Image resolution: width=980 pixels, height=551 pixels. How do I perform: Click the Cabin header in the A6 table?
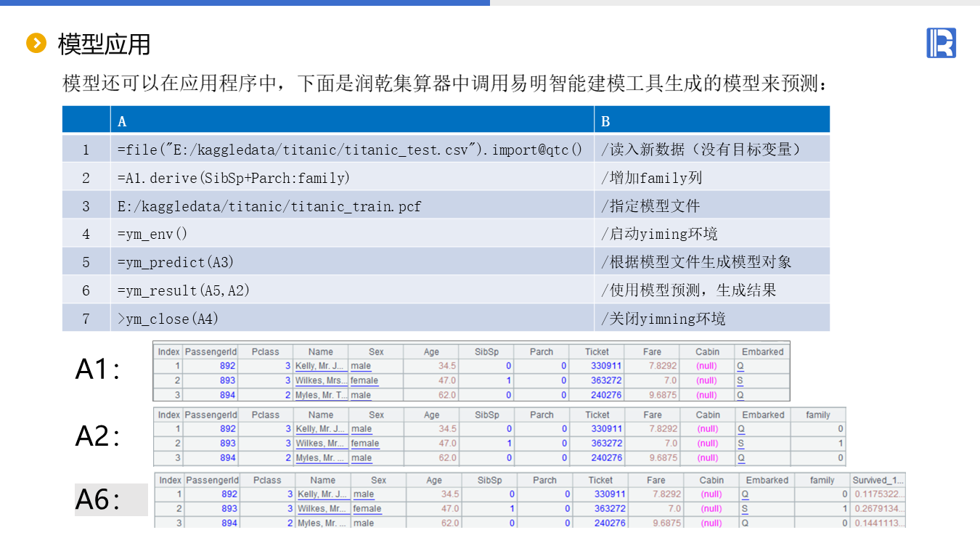tap(711, 480)
